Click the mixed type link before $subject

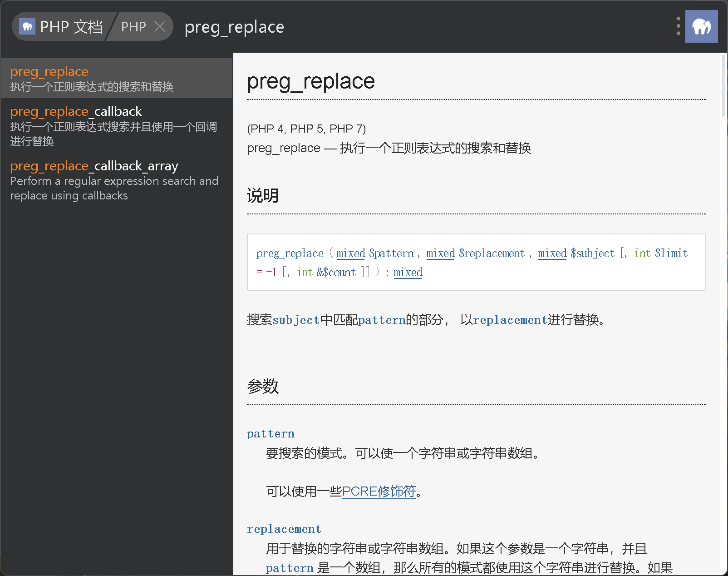pos(552,253)
